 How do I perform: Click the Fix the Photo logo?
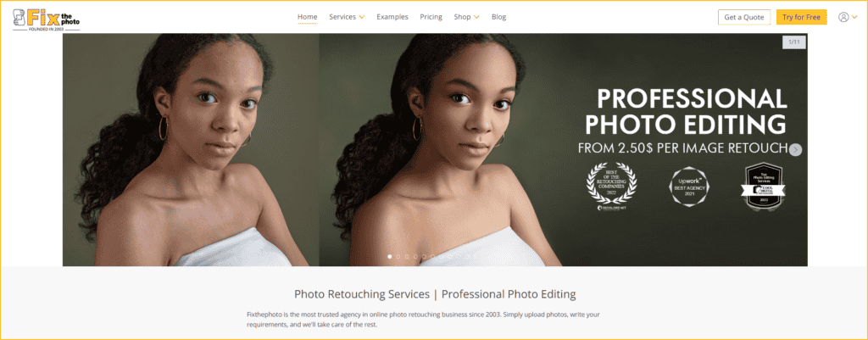pyautogui.click(x=47, y=19)
